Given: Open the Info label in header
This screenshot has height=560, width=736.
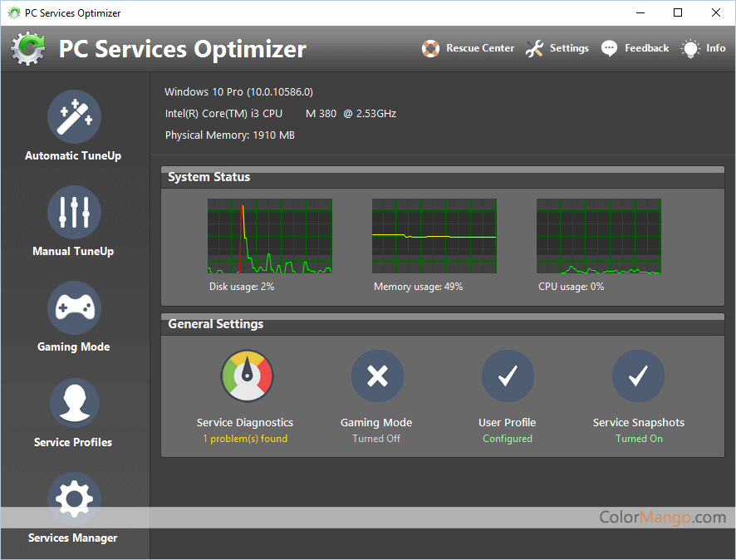Looking at the screenshot, I should pos(716,48).
